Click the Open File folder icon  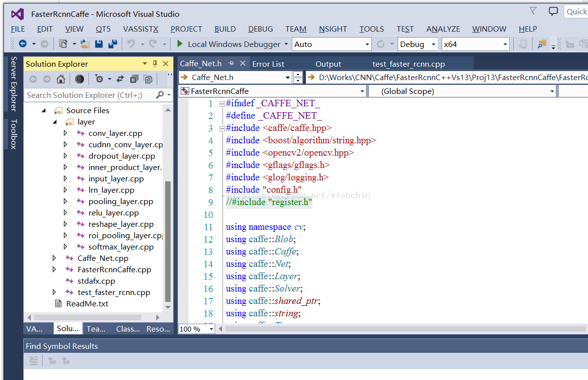(85, 44)
